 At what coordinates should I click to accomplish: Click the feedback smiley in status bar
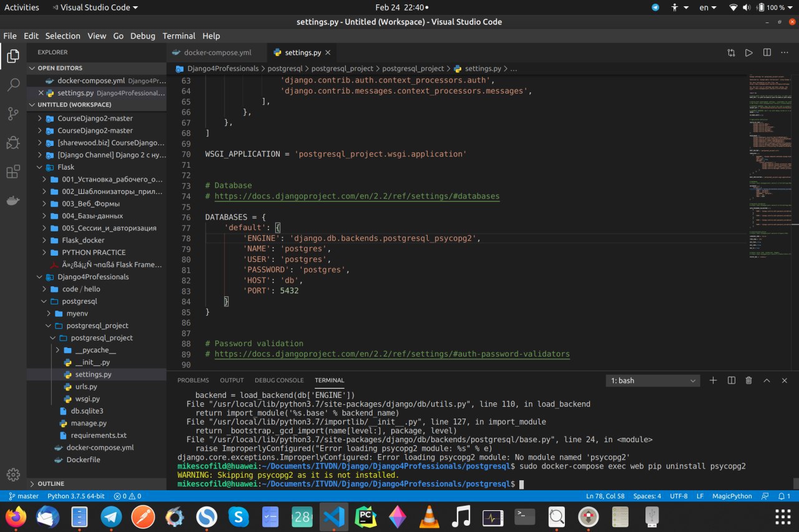[766, 496]
